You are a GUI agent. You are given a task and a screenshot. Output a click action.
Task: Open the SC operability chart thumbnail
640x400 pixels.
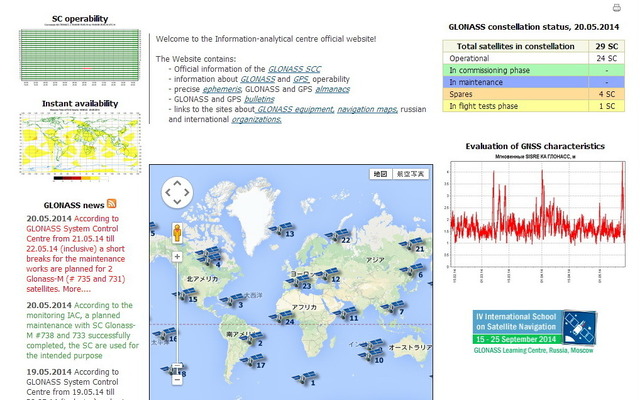(80, 55)
